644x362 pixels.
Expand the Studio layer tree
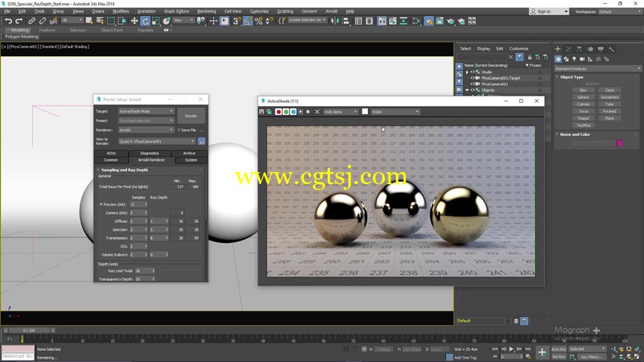tap(467, 72)
